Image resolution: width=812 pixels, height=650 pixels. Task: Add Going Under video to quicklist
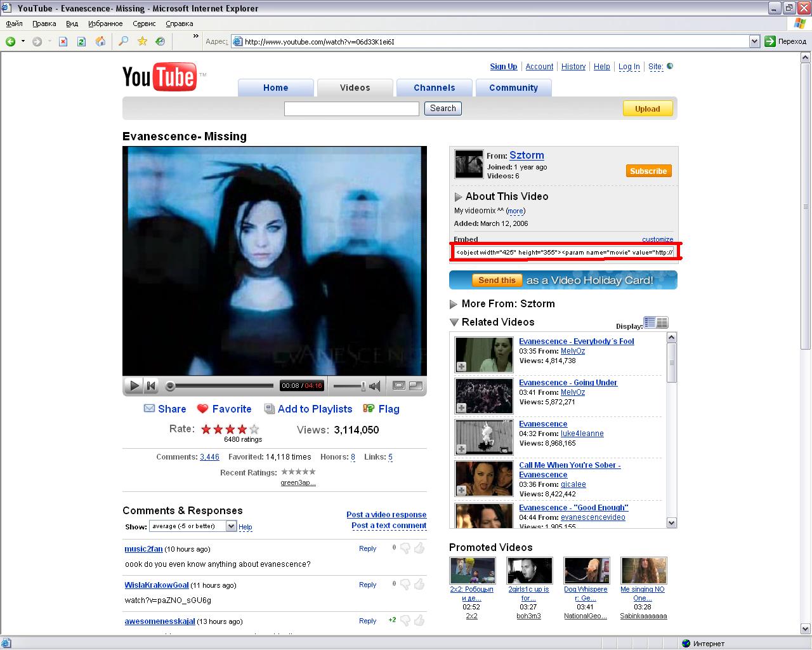(x=462, y=408)
